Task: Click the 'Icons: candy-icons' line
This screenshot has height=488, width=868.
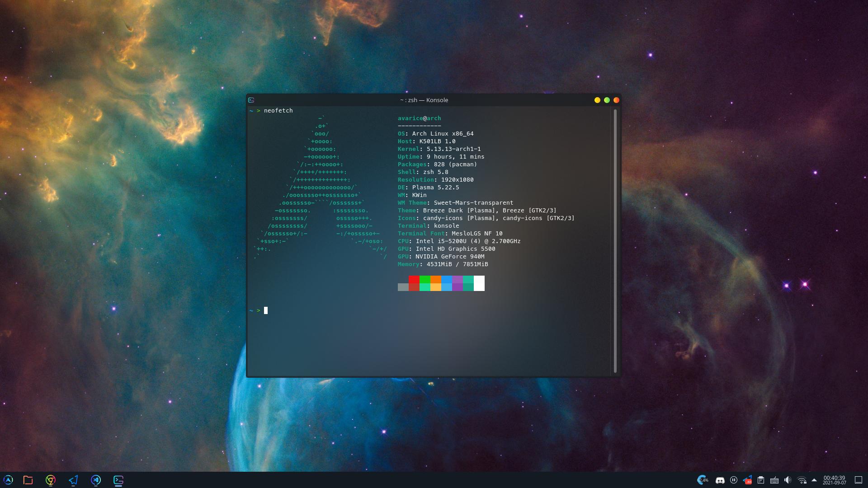Action: pos(486,218)
